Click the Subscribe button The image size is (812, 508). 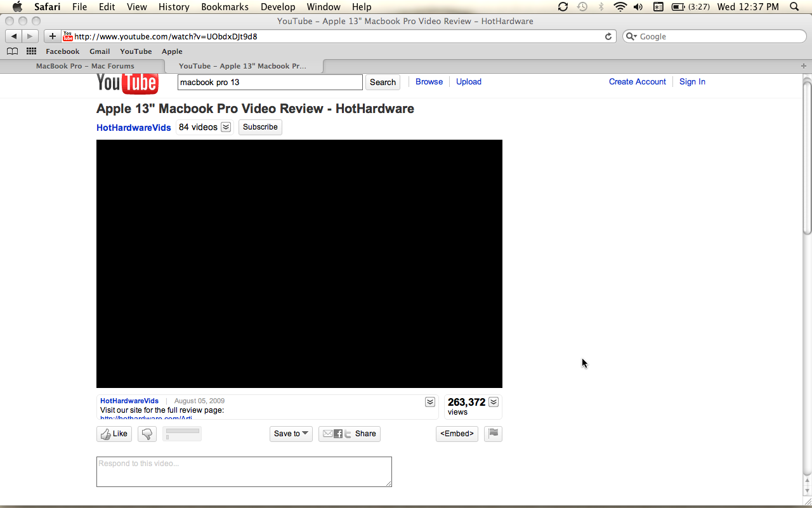pos(260,127)
